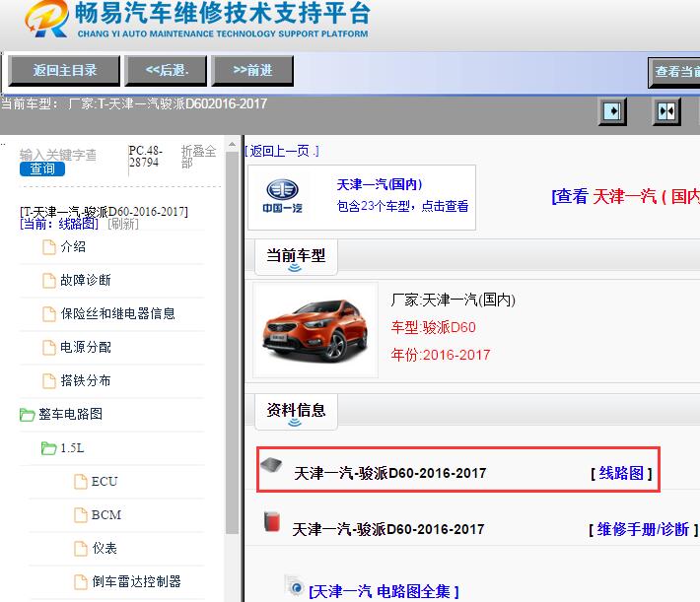Click the 返回主目录 button
700x602 pixels.
[x=64, y=71]
